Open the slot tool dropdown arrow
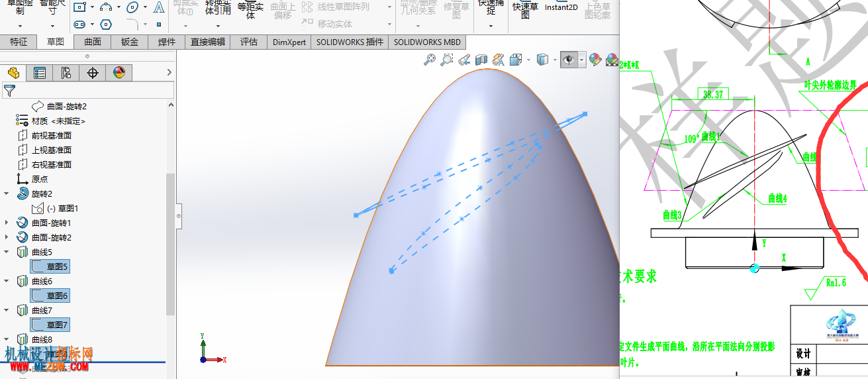This screenshot has height=379, width=868. tap(92, 25)
